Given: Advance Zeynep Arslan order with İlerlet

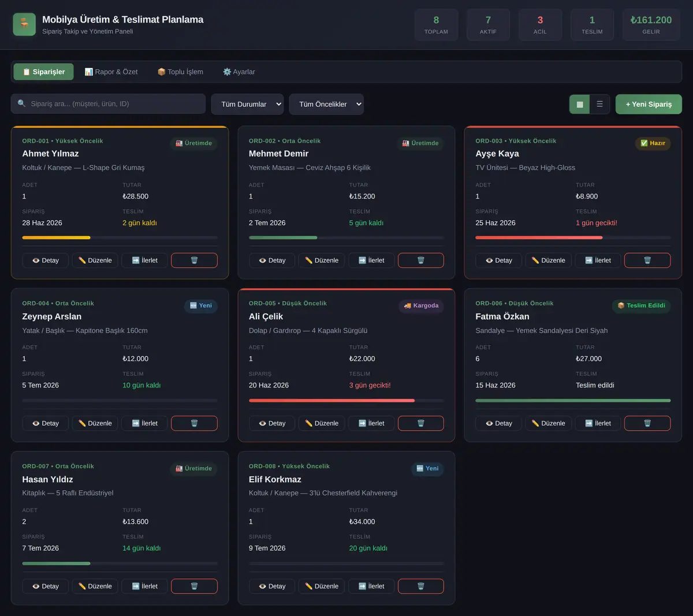Looking at the screenshot, I should click(144, 423).
